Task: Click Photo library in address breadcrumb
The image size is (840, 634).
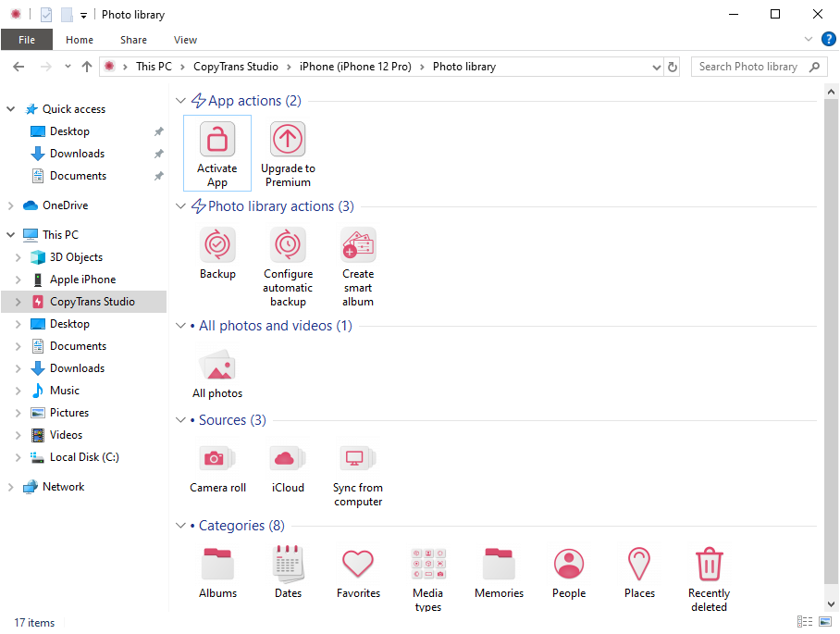Action: tap(463, 67)
